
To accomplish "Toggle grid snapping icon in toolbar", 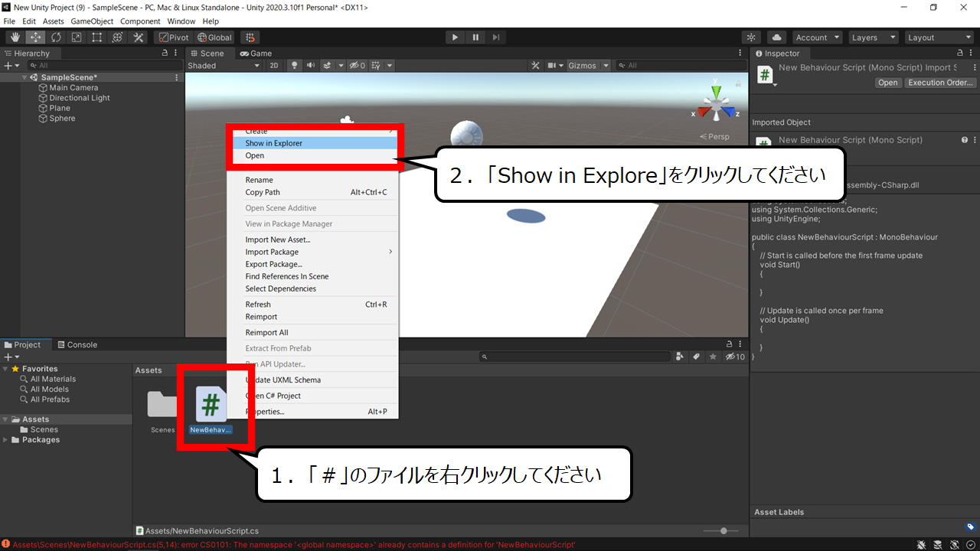I will pyautogui.click(x=250, y=37).
